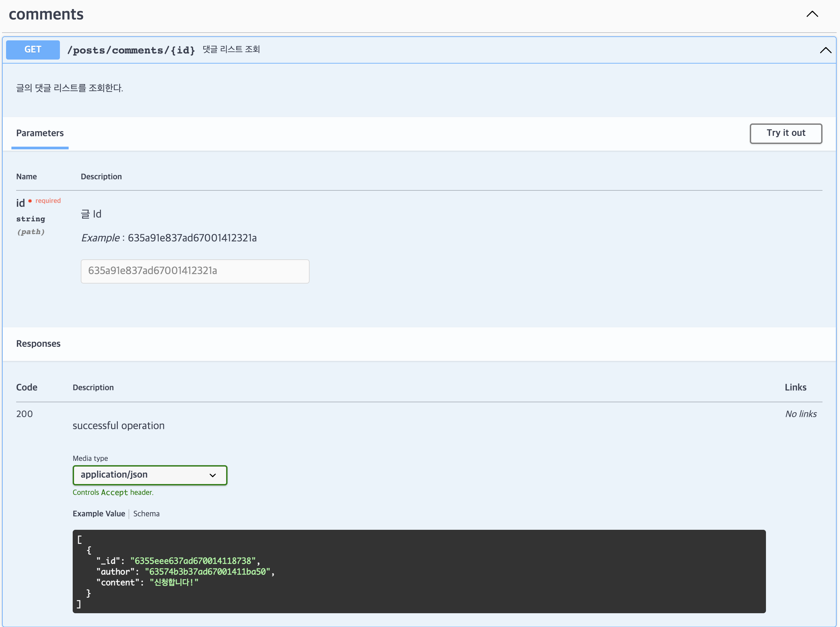This screenshot has width=840, height=627.
Task: Click the Accept header hint text
Action: pos(113,492)
